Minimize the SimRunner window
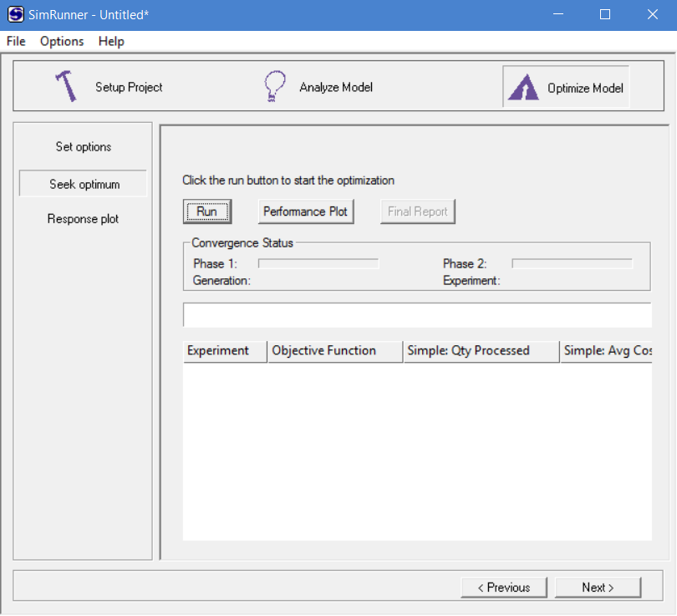This screenshot has width=677, height=616. pos(558,15)
